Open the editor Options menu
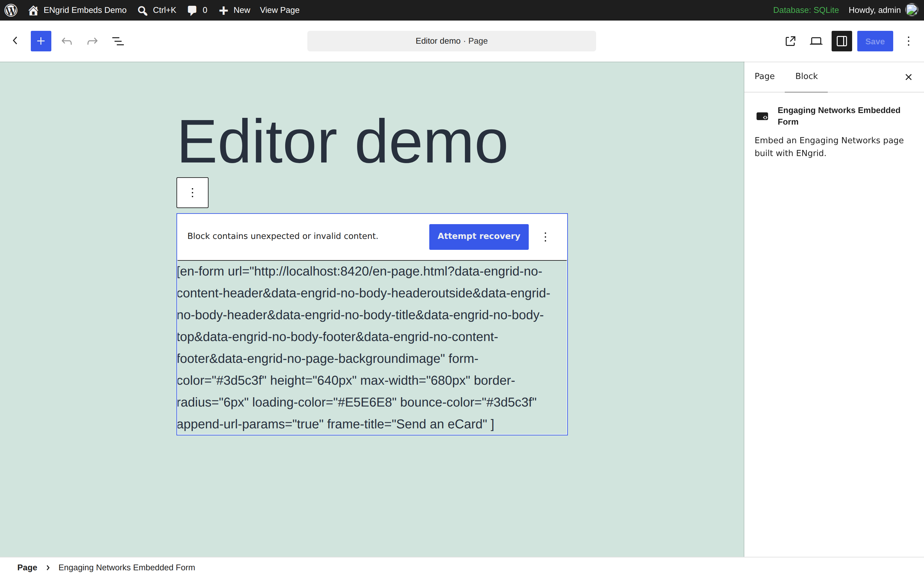This screenshot has width=924, height=578. [908, 41]
